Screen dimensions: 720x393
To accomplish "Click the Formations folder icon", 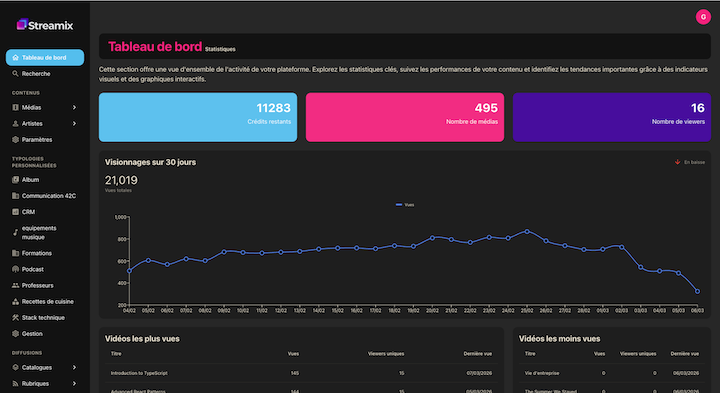I will (16, 253).
